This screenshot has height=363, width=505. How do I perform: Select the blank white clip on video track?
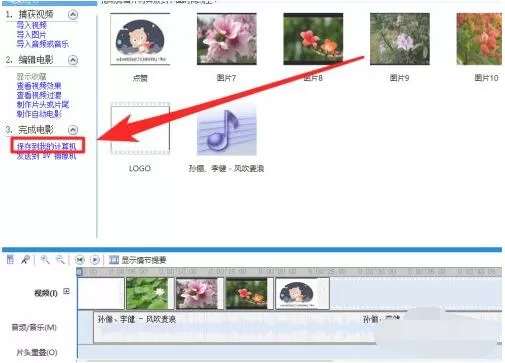coord(101,294)
